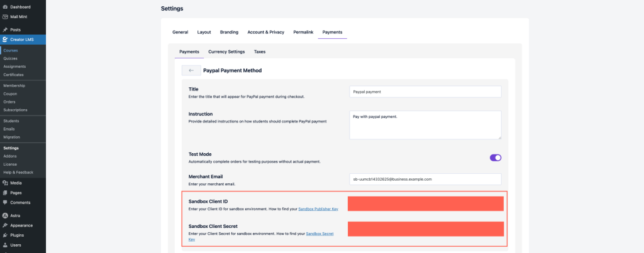Image resolution: width=644 pixels, height=253 pixels.
Task: Select the Taxes sub-tab
Action: [x=260, y=51]
